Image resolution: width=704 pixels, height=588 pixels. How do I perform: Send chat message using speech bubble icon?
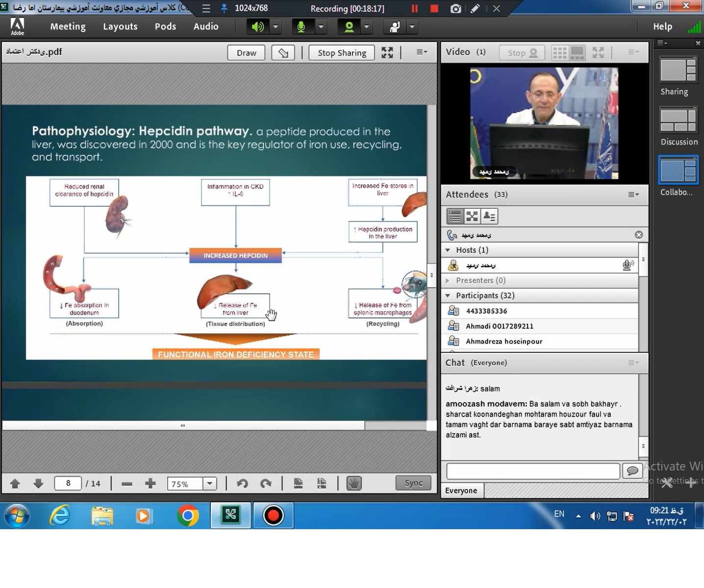pyautogui.click(x=632, y=471)
